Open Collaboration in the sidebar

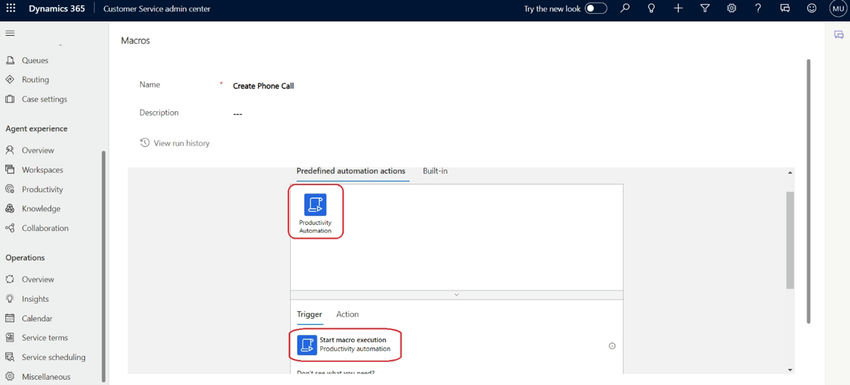pyautogui.click(x=45, y=228)
